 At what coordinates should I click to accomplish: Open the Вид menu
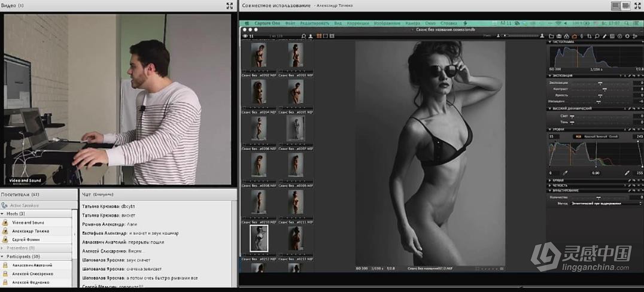click(x=338, y=23)
